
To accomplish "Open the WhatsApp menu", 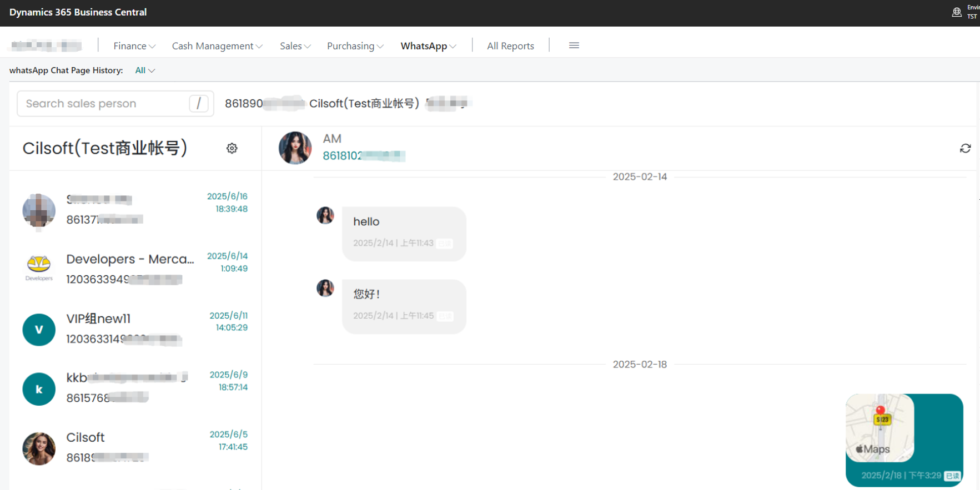I will [428, 46].
